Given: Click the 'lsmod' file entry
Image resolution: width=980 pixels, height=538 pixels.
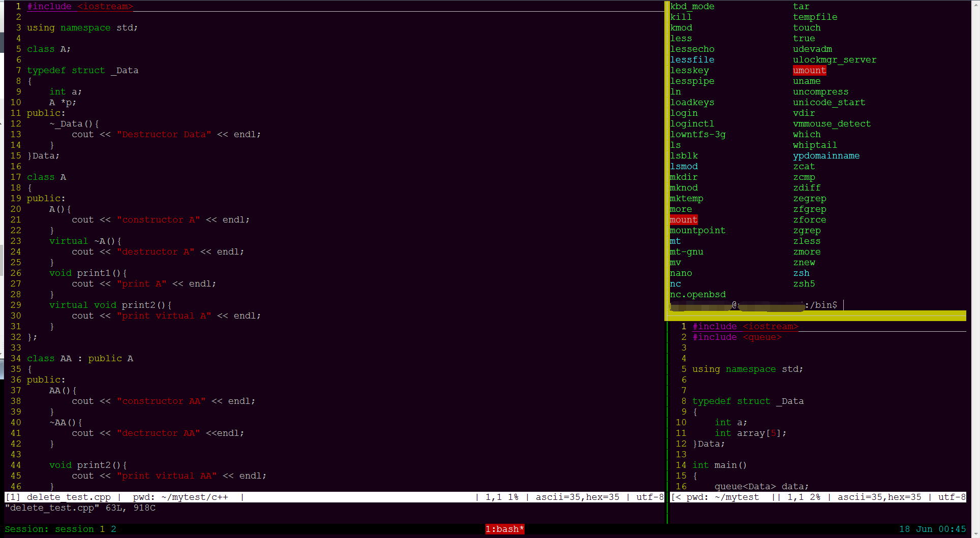Looking at the screenshot, I should [x=684, y=166].
